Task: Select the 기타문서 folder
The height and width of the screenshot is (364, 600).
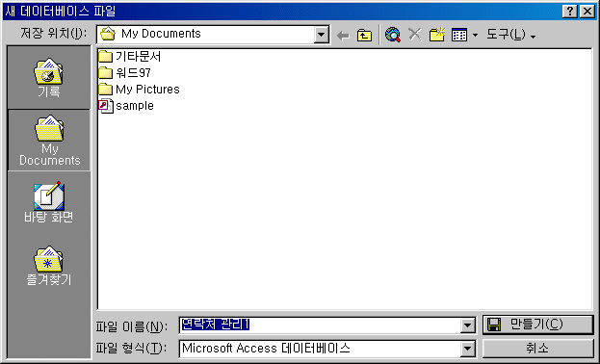Action: pyautogui.click(x=130, y=57)
